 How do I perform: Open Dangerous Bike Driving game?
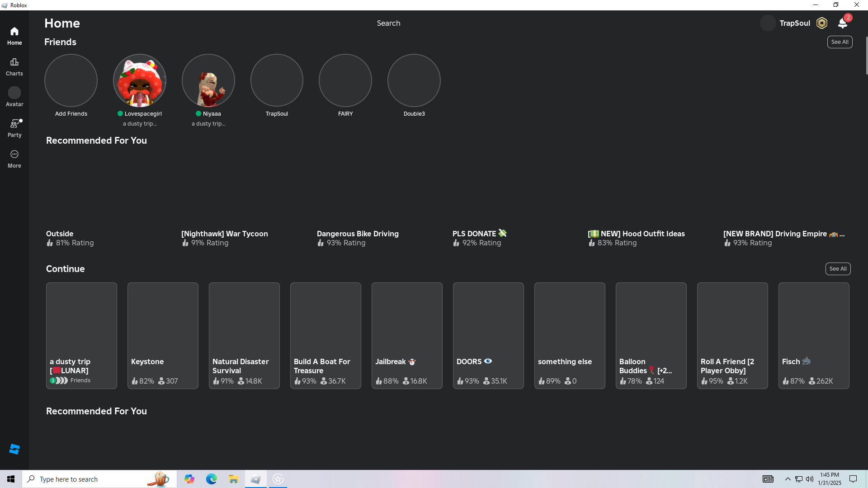tap(358, 234)
